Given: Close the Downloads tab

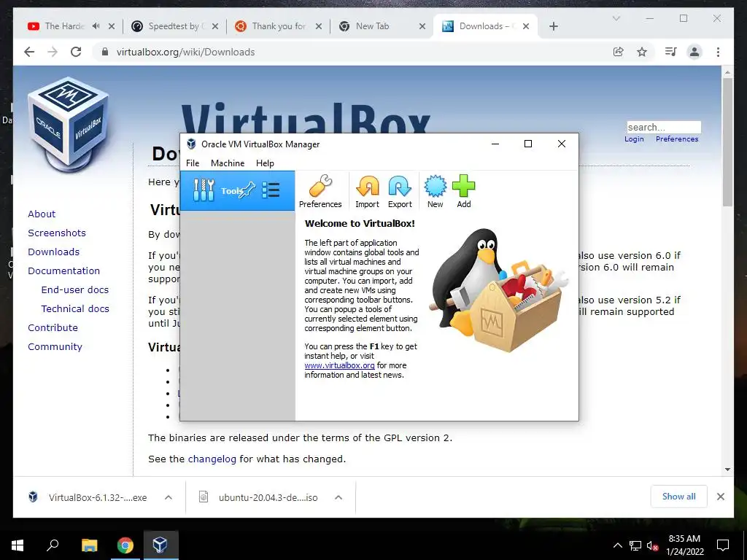Looking at the screenshot, I should (x=526, y=26).
